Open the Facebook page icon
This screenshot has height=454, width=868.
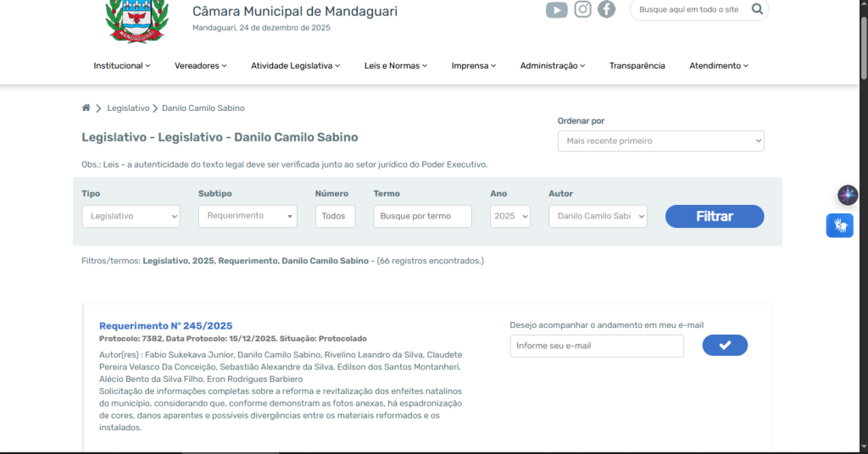click(x=606, y=9)
